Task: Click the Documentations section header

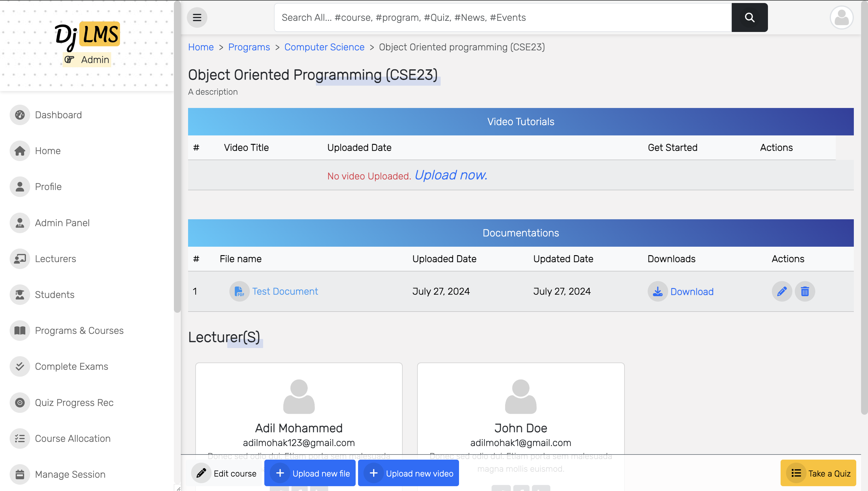Action: pos(520,233)
